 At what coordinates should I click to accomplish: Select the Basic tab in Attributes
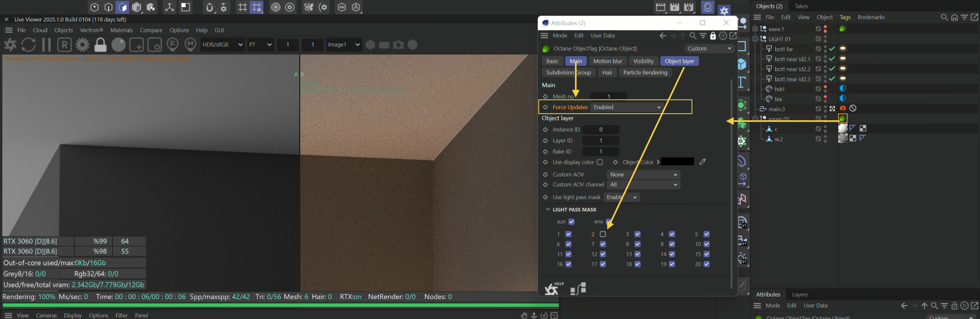552,61
